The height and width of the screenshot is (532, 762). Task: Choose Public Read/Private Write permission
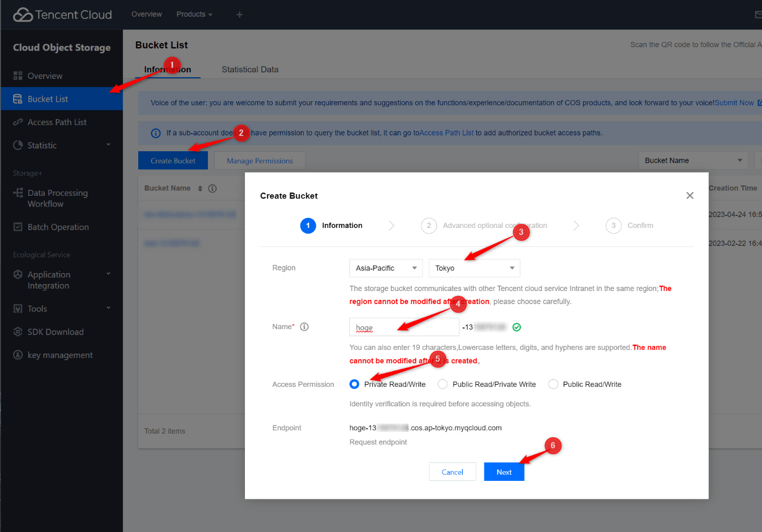tap(442, 384)
